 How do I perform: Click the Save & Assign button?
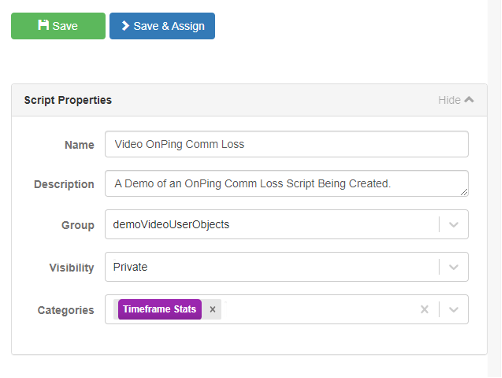[162, 26]
